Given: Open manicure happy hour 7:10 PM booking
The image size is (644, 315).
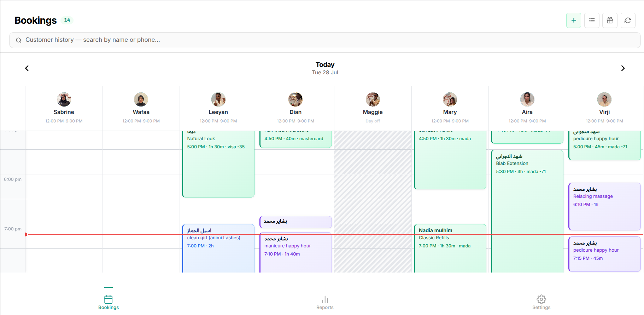Looking at the screenshot, I should click(x=295, y=252).
